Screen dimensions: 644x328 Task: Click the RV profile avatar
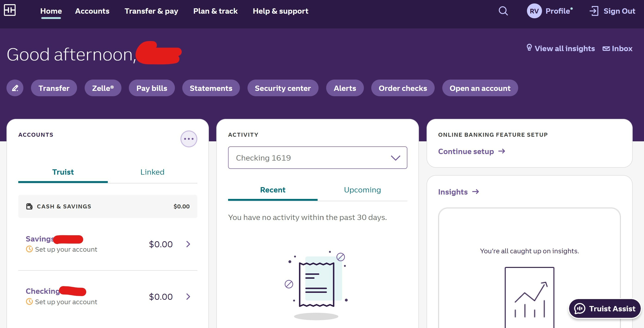534,11
